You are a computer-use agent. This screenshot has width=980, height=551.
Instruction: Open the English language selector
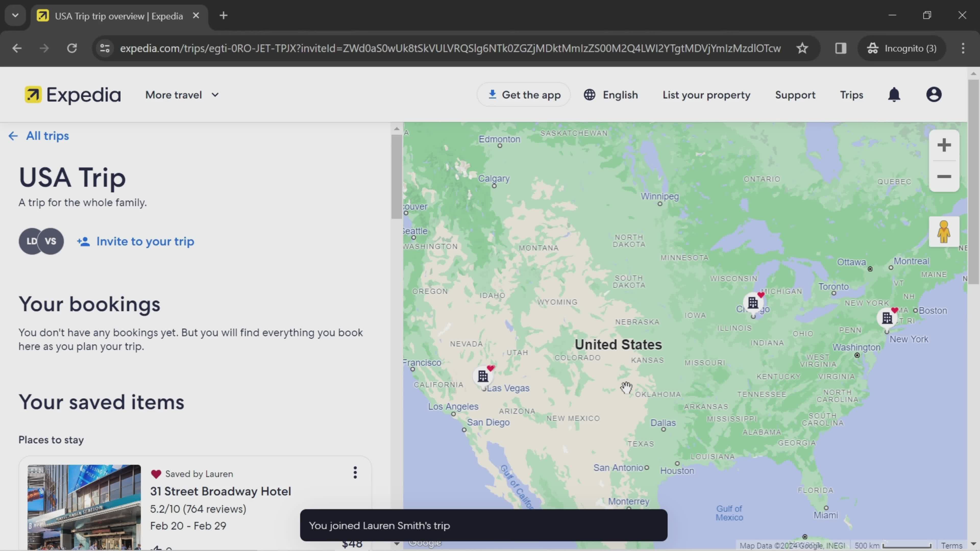[611, 95]
